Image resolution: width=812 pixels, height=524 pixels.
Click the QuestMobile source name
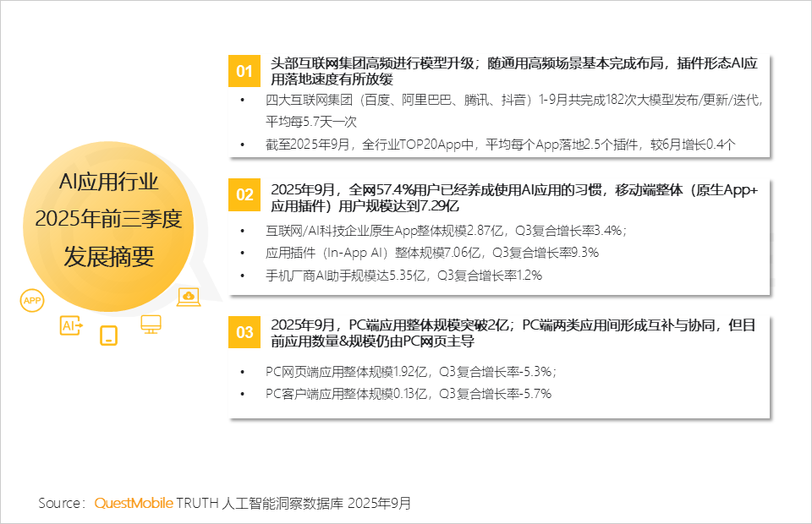133,503
